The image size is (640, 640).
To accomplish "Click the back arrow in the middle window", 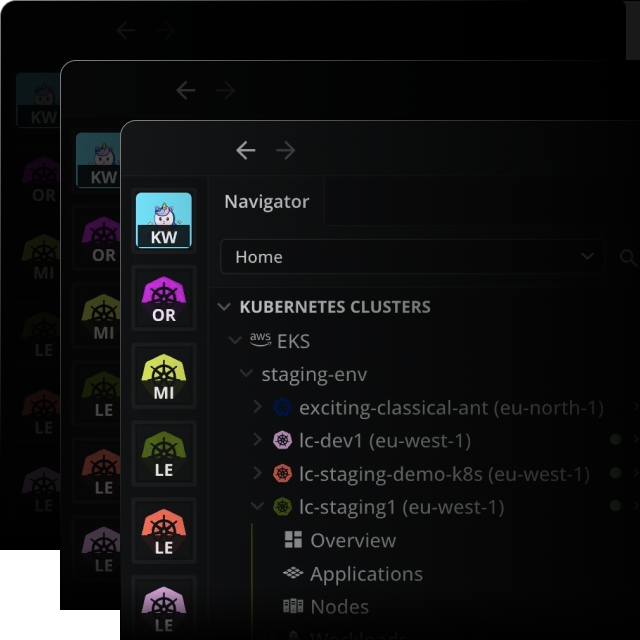I will pyautogui.click(x=186, y=90).
